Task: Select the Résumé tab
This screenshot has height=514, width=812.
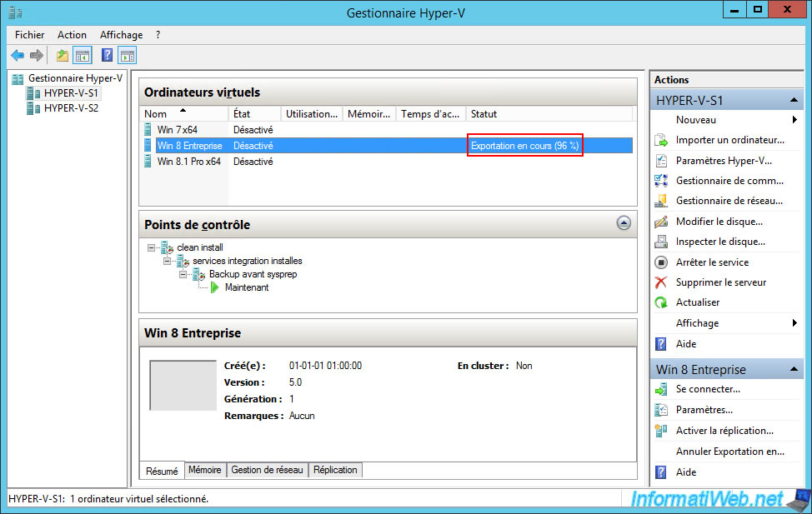Action: [162, 471]
